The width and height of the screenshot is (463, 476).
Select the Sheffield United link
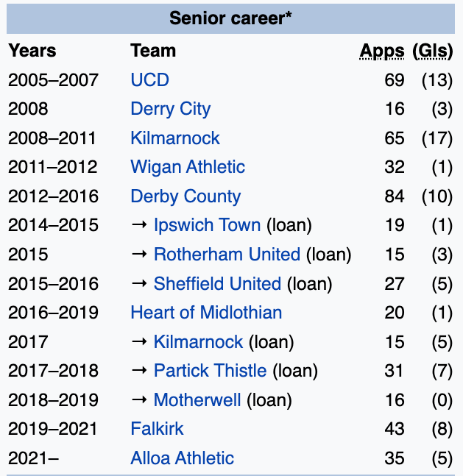coord(217,284)
